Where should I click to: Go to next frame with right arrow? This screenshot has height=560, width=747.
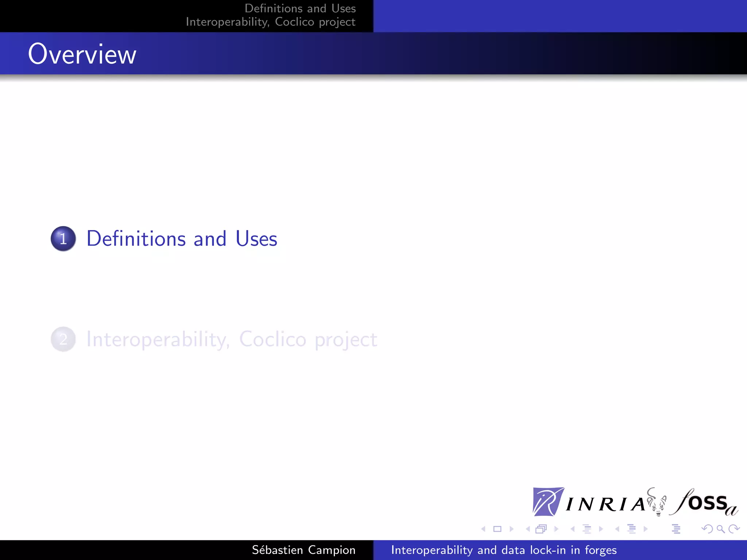[556, 529]
